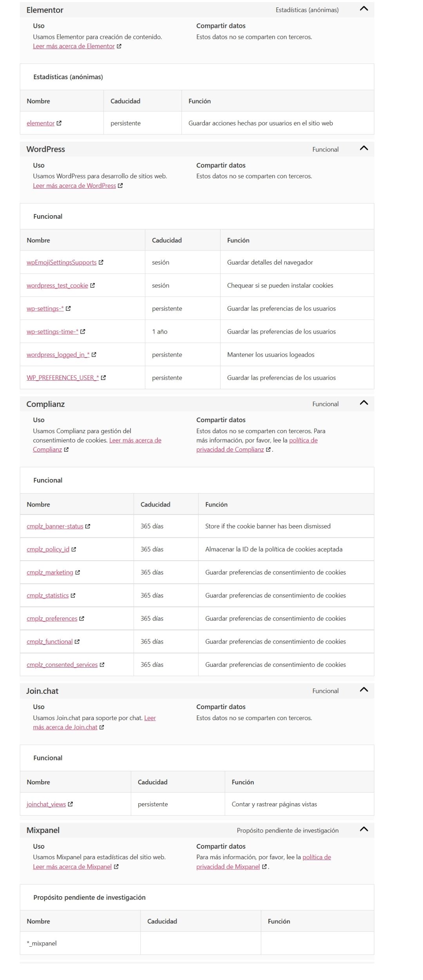Click the Join.chat section header
The height and width of the screenshot is (980, 423).
point(197,691)
